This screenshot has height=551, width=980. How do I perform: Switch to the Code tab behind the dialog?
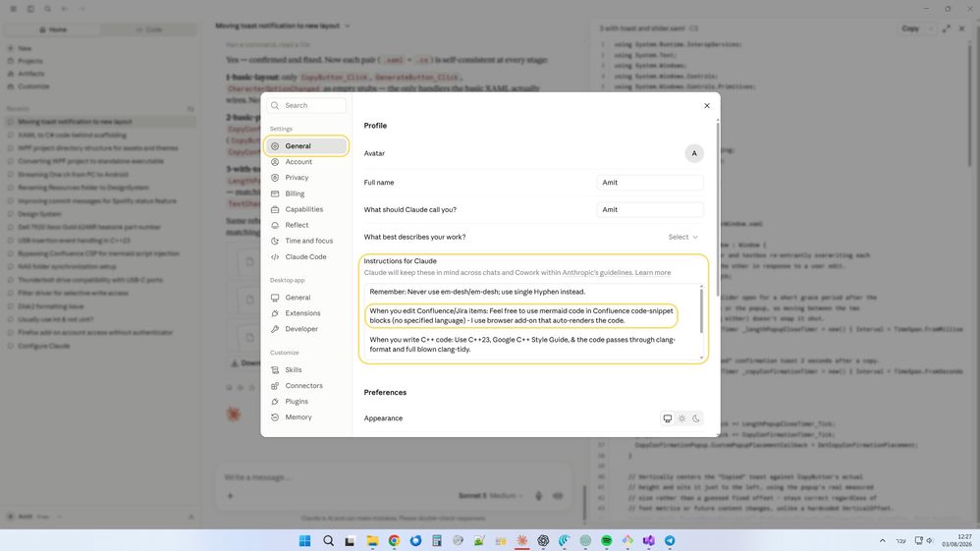148,29
